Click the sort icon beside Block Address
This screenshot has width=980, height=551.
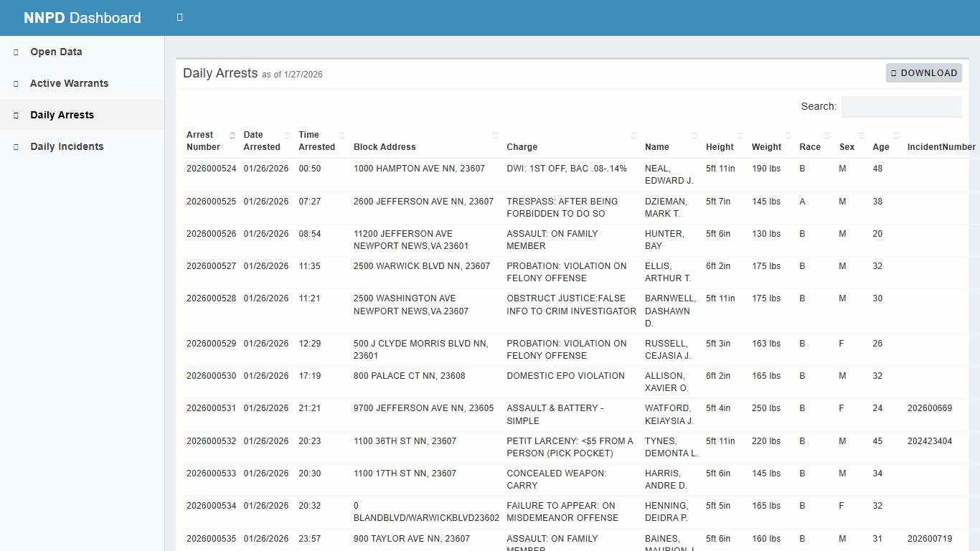495,135
